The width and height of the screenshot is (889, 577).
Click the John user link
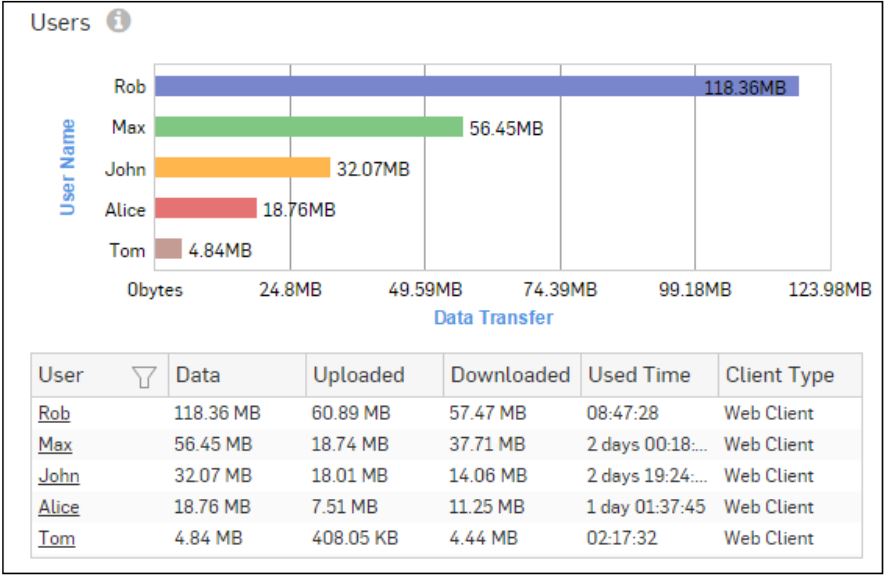(x=59, y=476)
